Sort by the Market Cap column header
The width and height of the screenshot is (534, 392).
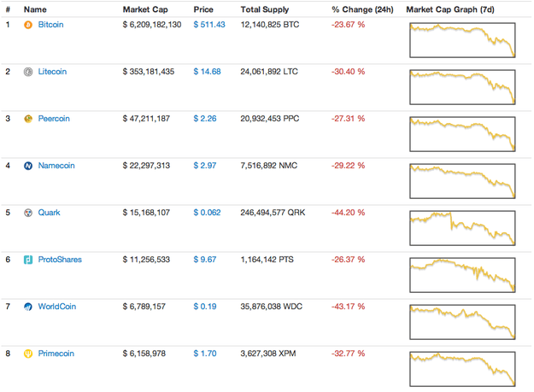pos(145,9)
